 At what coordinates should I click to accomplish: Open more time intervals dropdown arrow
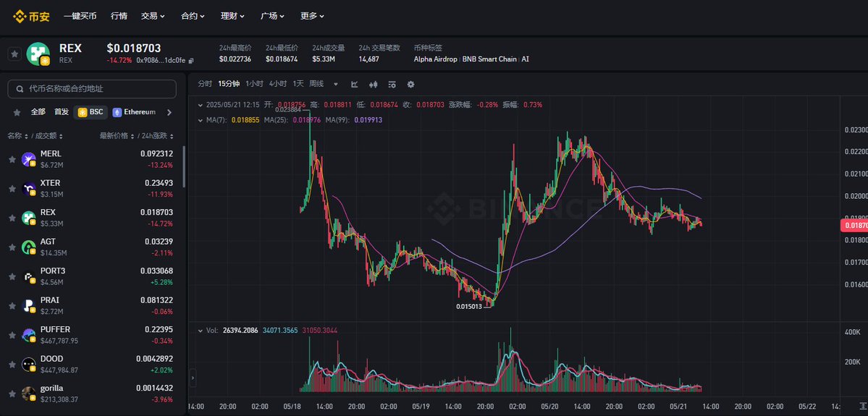pyautogui.click(x=335, y=84)
